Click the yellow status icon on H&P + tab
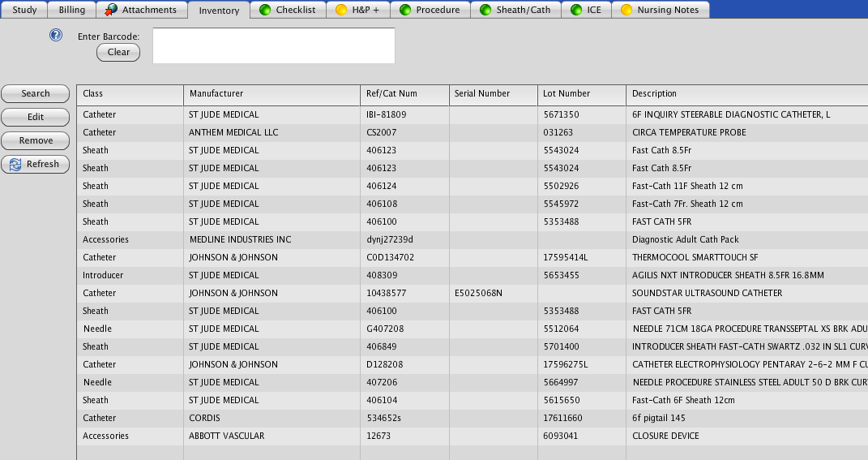Screen dimensions: 868x460 point(341,10)
